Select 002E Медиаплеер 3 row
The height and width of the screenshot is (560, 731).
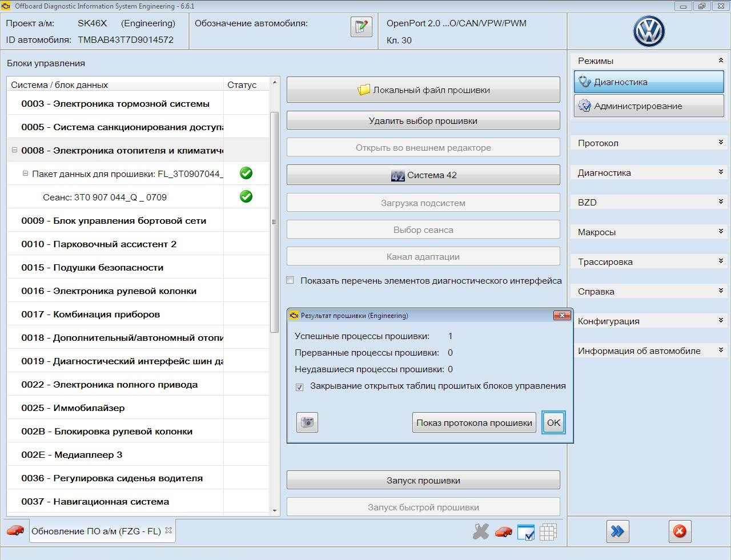[x=138, y=454]
